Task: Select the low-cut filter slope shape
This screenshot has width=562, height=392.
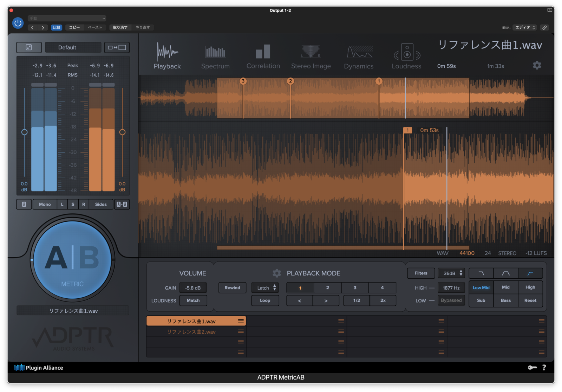Action: (530, 273)
